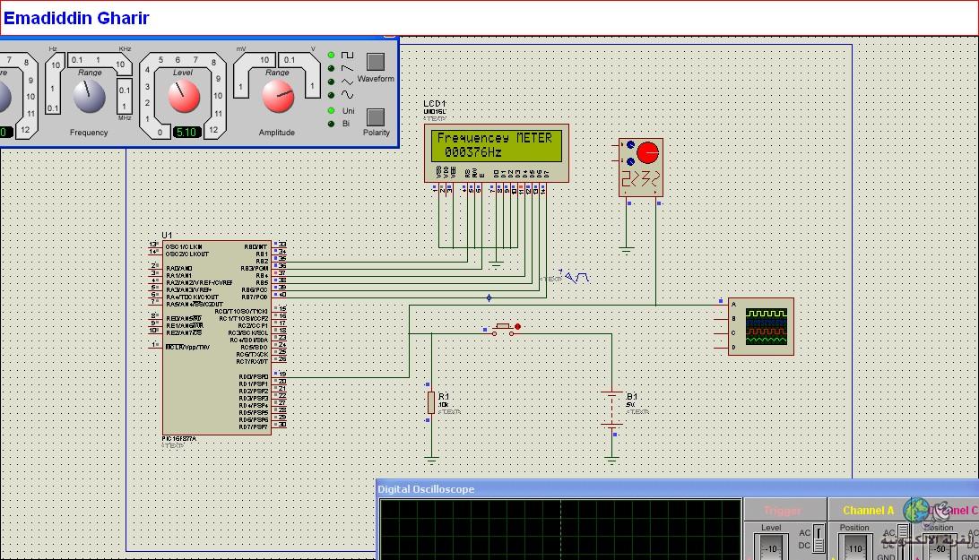This screenshot has width=979, height=560.
Task: Click the square waveform indicator LED
Action: click(331, 55)
